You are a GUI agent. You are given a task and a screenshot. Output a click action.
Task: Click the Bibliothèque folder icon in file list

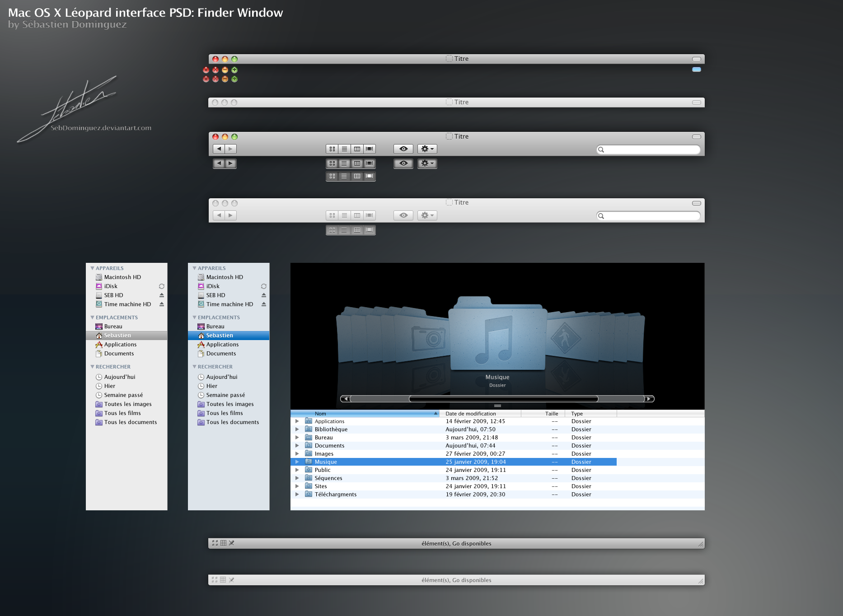tap(309, 429)
